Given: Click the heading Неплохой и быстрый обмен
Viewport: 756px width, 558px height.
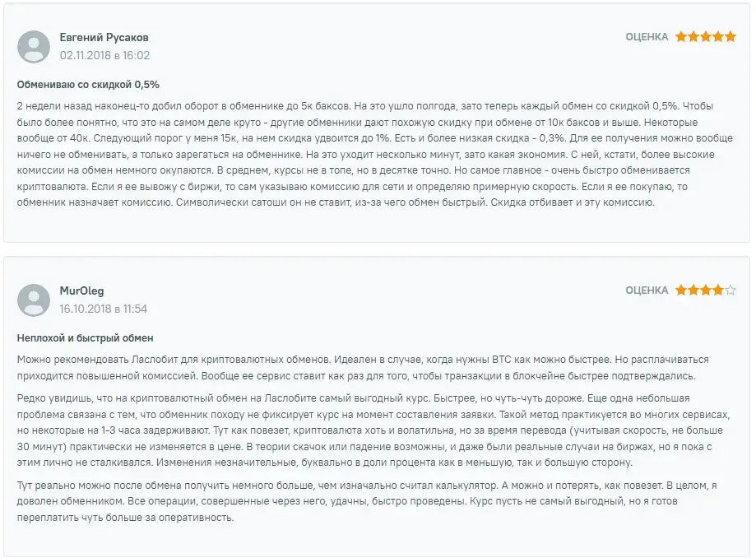Looking at the screenshot, I should [x=86, y=338].
